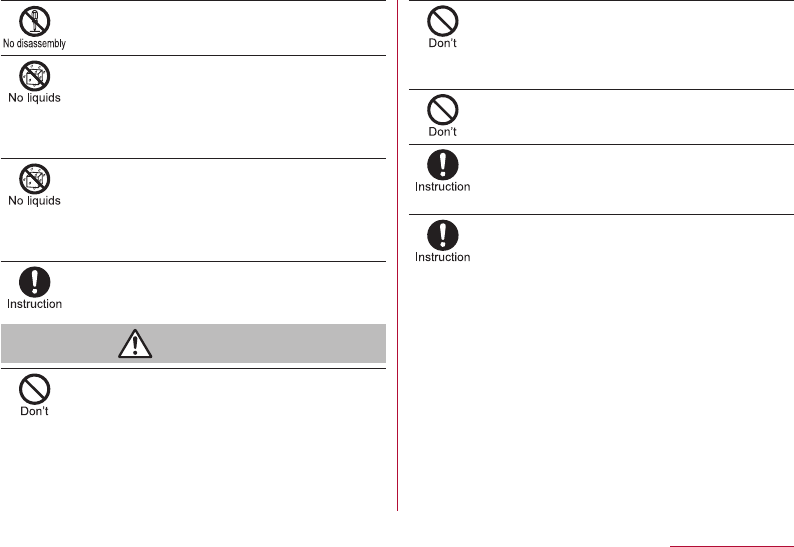Image resolution: width=794 pixels, height=547 pixels.
Task: Click the bottom-left "Don't" text label
Action: pyautogui.click(x=34, y=411)
